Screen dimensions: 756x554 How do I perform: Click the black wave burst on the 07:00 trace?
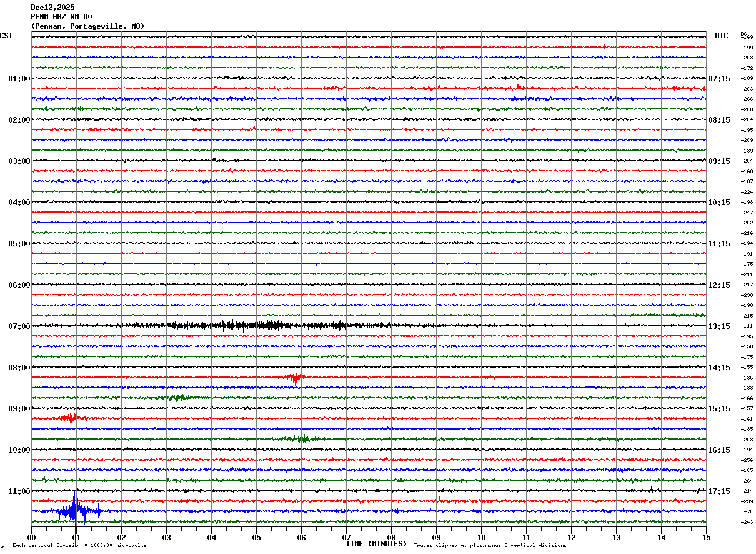[250, 325]
